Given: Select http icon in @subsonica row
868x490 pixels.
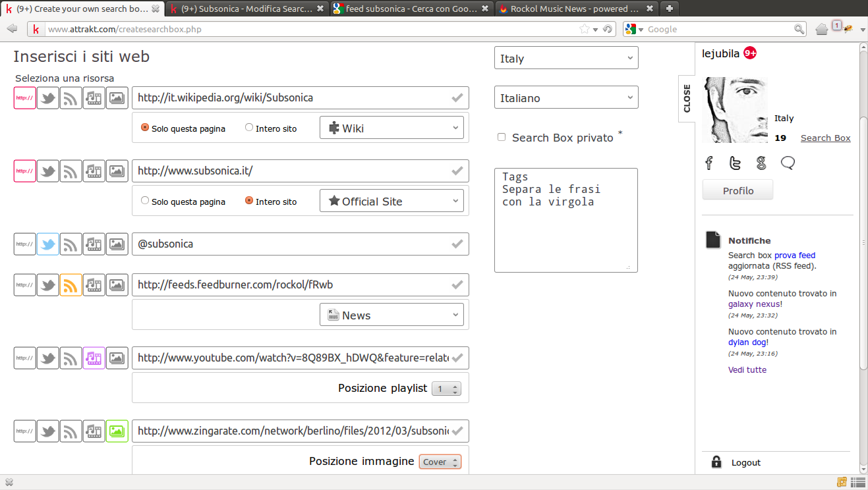Looking at the screenshot, I should 25,244.
